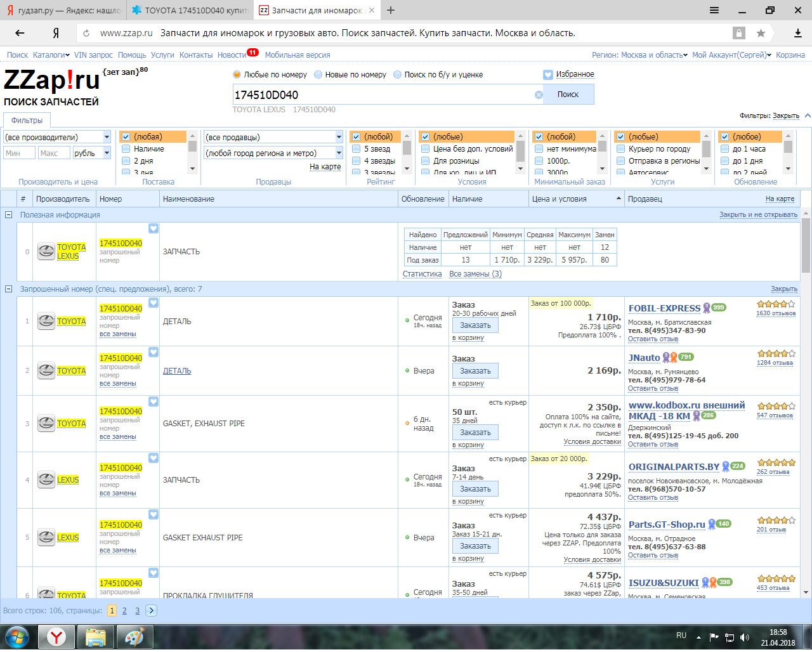The image size is (812, 652).
Task: Click Lexus logo in ORIGINALPARTS.BY row
Action: [x=46, y=480]
